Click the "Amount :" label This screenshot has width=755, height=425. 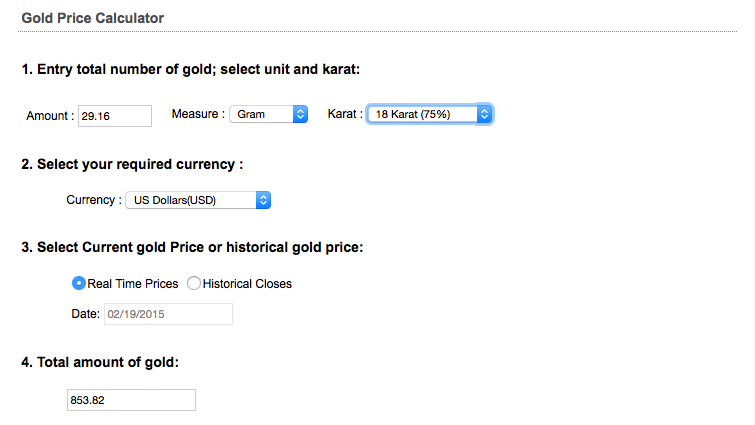pos(50,116)
